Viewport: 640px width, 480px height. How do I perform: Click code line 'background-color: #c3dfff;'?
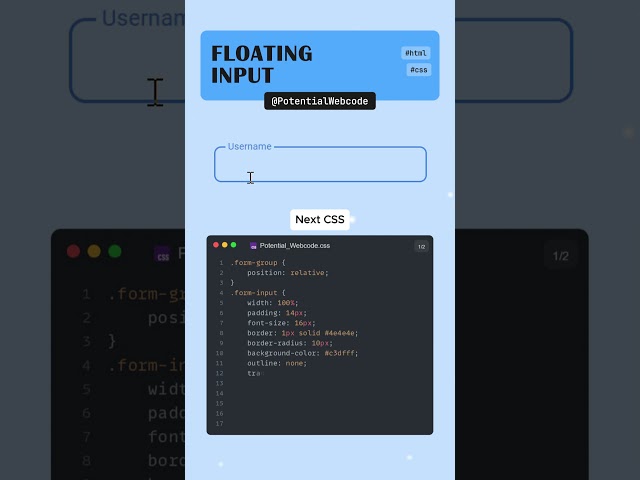(302, 353)
